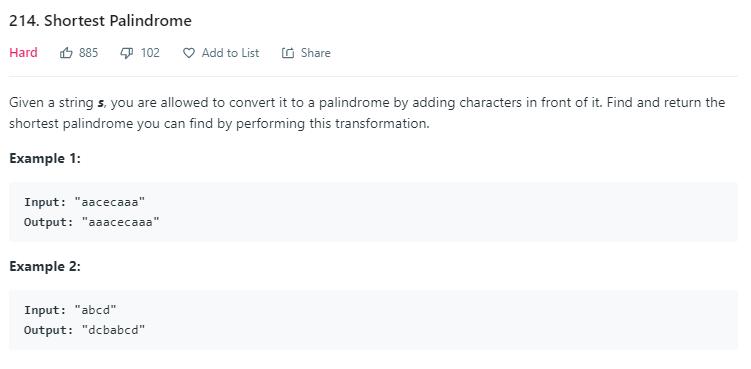This screenshot has height=369, width=751.
Task: Click the share arrow icon
Action: click(287, 53)
